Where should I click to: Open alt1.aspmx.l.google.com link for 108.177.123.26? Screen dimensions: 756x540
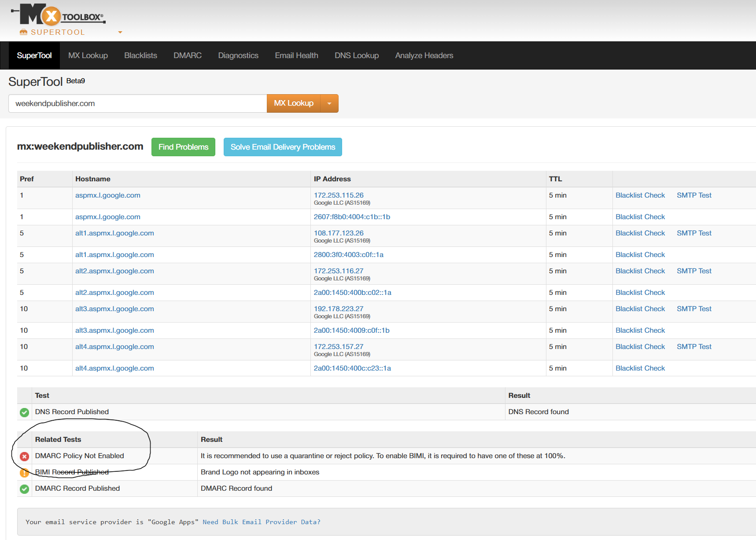pos(114,233)
